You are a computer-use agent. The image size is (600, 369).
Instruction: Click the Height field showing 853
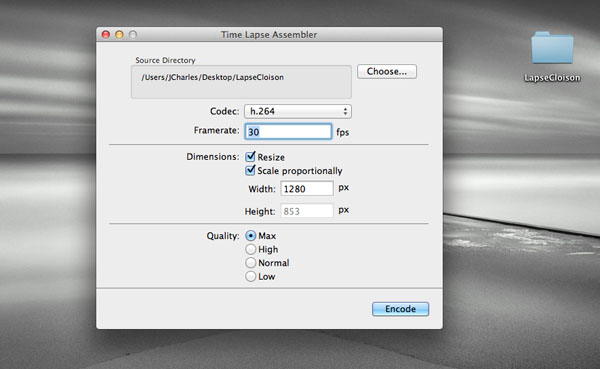pos(307,211)
